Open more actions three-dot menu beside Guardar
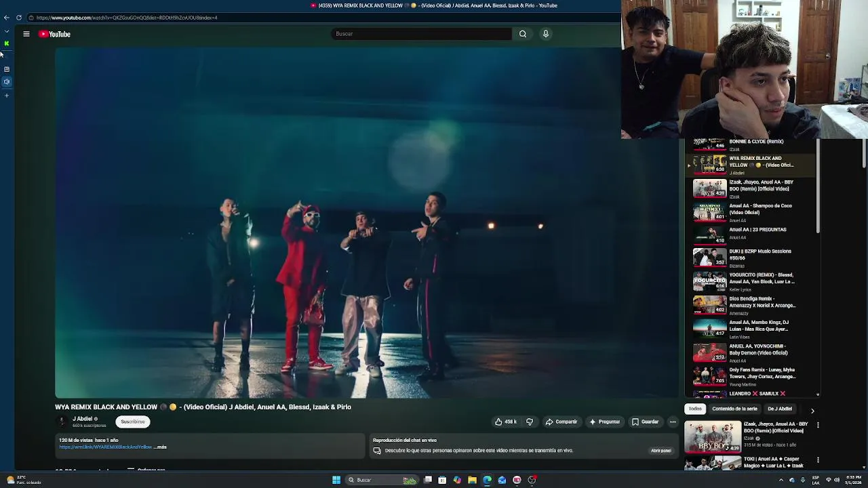The height and width of the screenshot is (488, 868). (673, 422)
